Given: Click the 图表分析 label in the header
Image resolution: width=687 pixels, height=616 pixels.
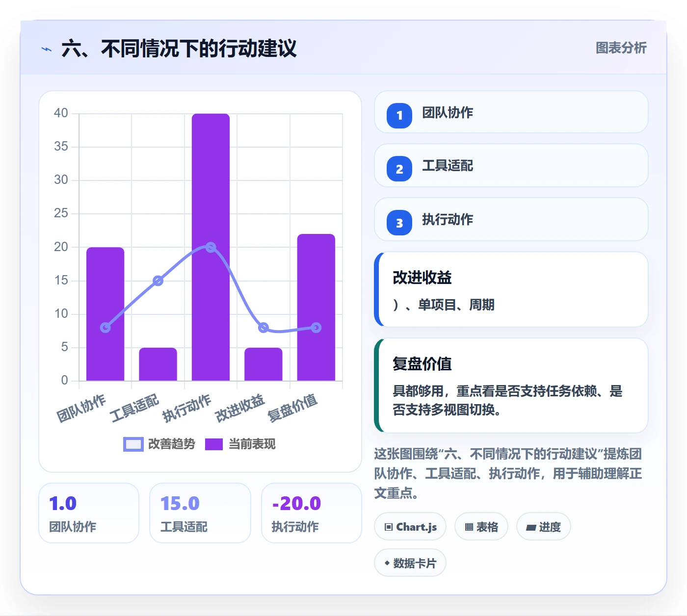Looking at the screenshot, I should (621, 48).
